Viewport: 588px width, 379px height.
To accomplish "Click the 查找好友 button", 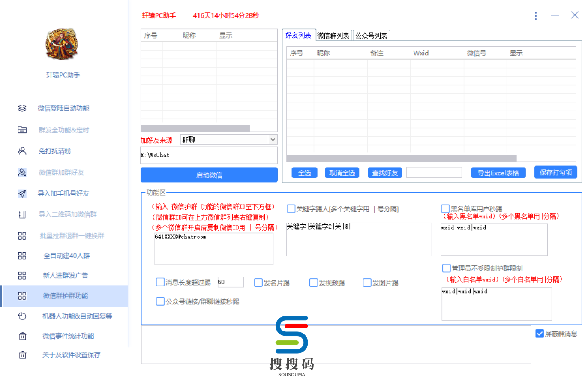I will click(x=385, y=173).
